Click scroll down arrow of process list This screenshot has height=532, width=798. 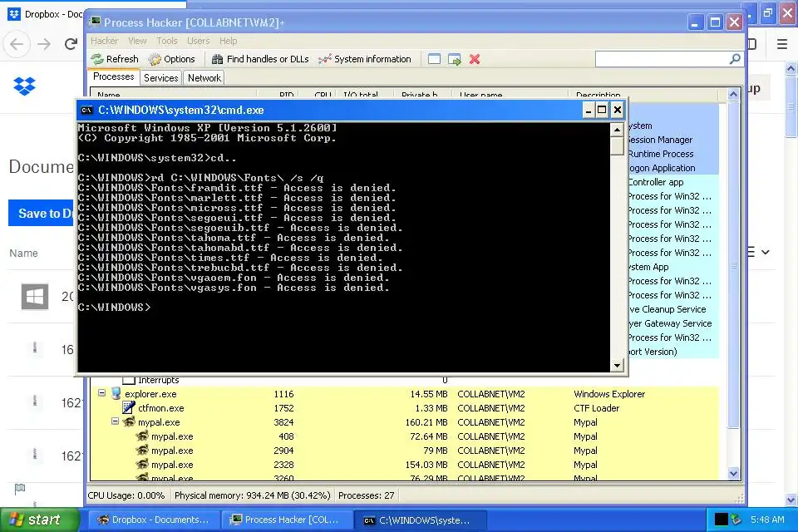point(733,474)
